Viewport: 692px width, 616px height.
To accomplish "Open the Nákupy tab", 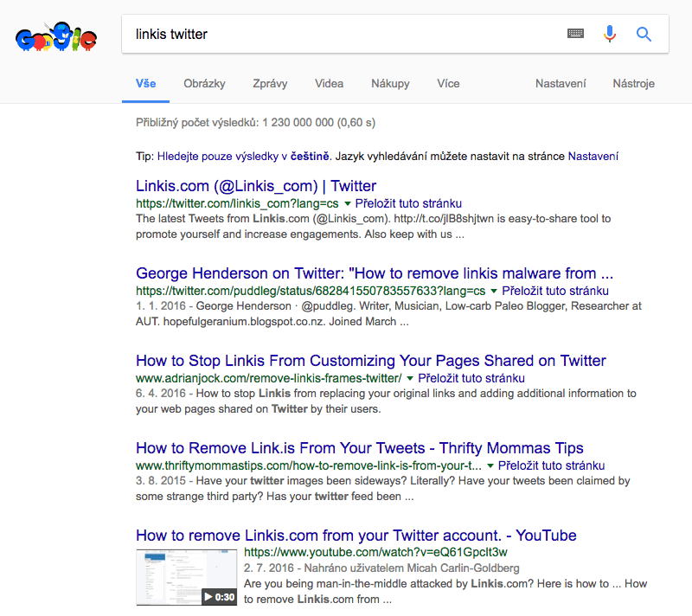I will [x=390, y=84].
